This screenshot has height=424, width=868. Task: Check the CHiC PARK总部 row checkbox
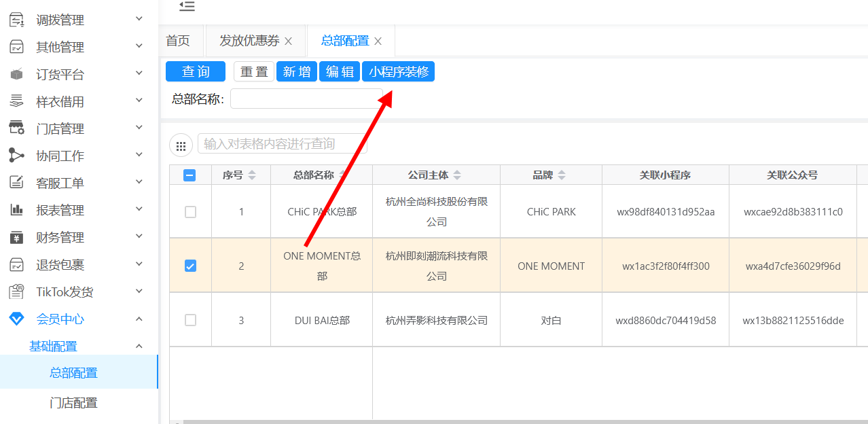(x=190, y=212)
